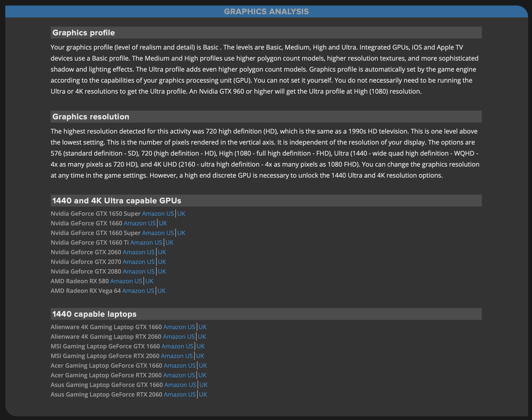Click UK link for GTX 1650 Super
Viewport: 532px width, 420px height.
181,213
